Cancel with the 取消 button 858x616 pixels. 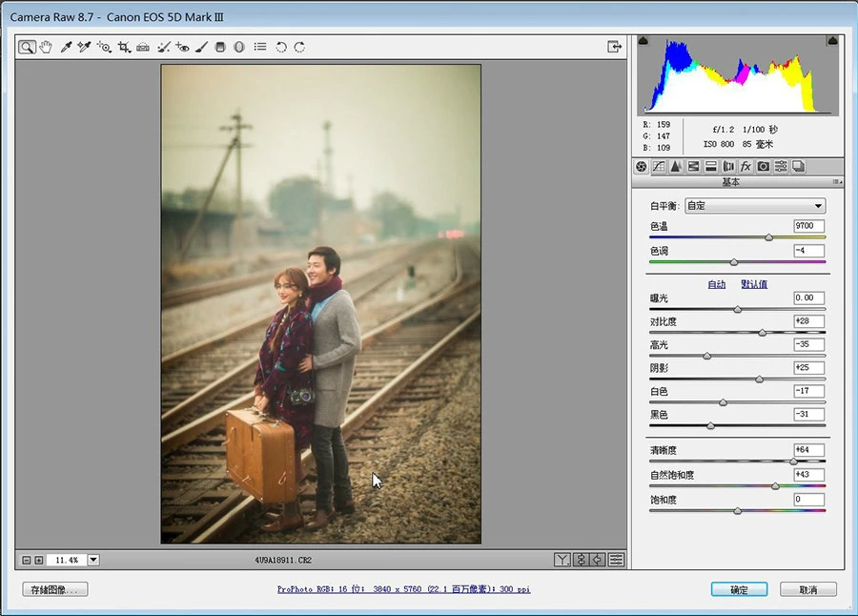point(808,589)
